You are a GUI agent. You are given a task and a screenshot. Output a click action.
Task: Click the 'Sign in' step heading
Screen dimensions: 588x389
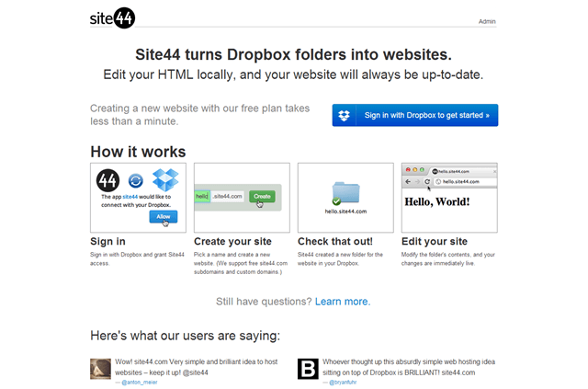[107, 242]
